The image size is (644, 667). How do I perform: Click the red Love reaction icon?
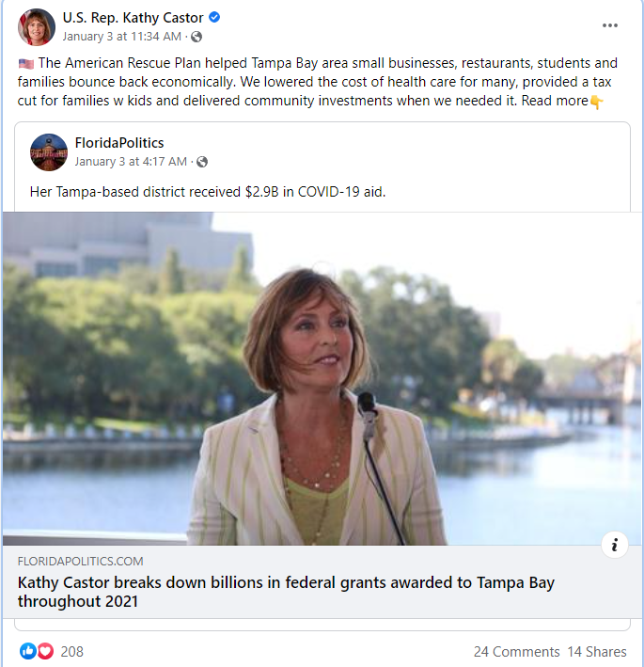point(45,651)
